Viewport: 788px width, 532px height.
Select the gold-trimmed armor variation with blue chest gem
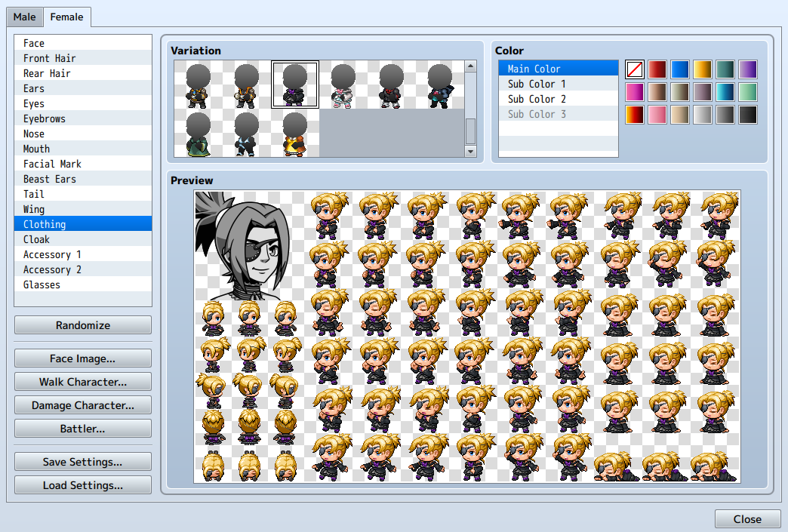click(x=199, y=85)
